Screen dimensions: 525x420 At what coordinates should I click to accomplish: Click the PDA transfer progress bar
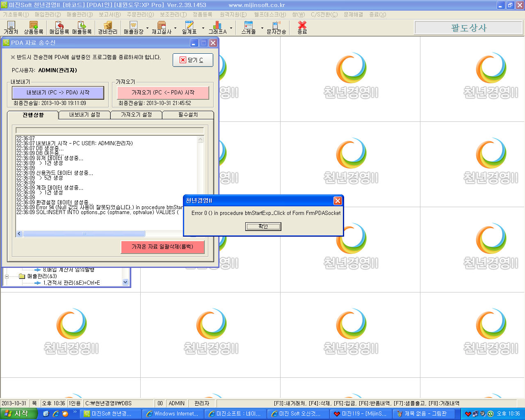pyautogui.click(x=110, y=130)
